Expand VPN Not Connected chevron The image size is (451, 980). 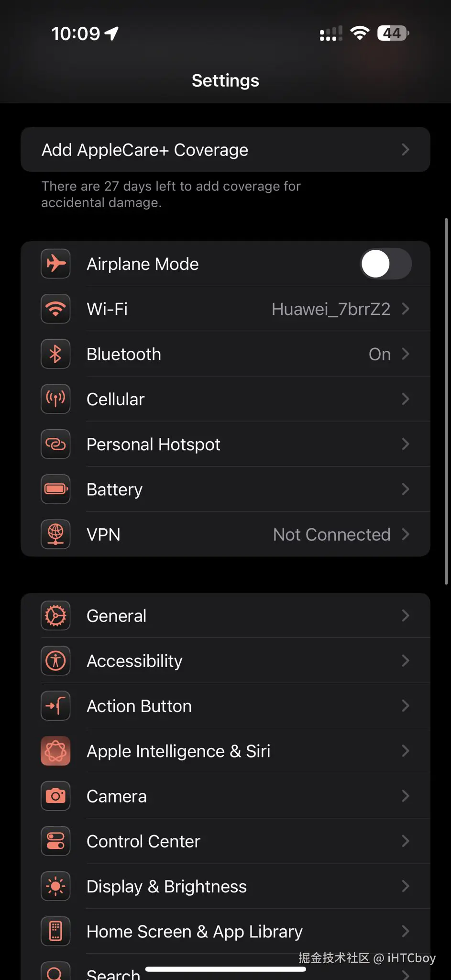click(x=406, y=535)
